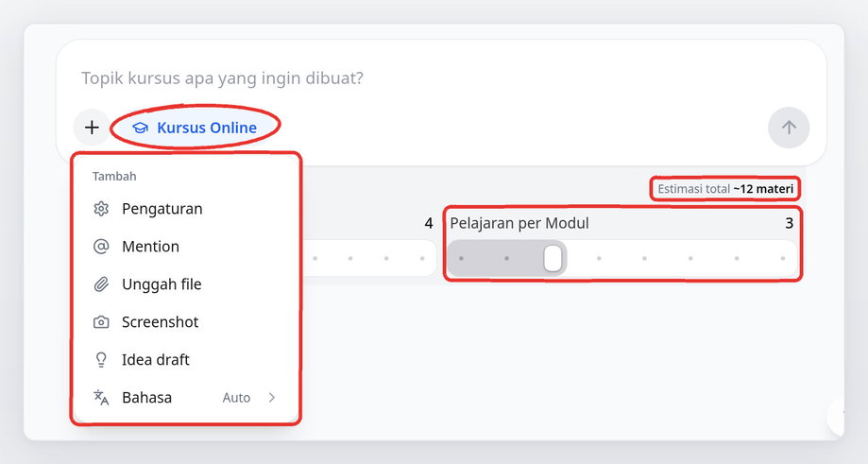Click the Estimasi total ~12 materi text

[x=725, y=189]
